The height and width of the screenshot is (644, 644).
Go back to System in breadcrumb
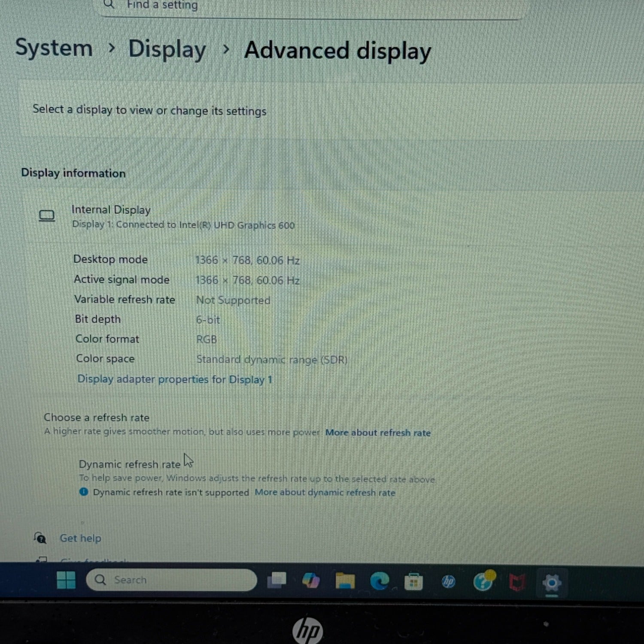(x=54, y=48)
